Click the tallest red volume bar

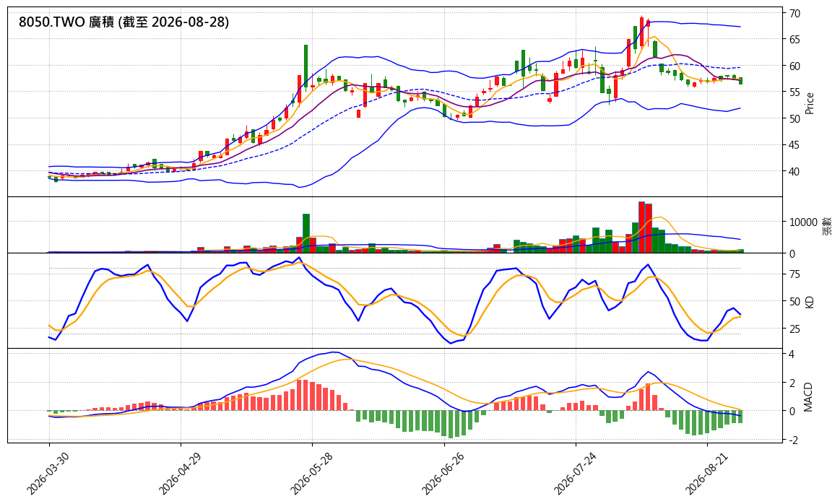pyautogui.click(x=642, y=227)
